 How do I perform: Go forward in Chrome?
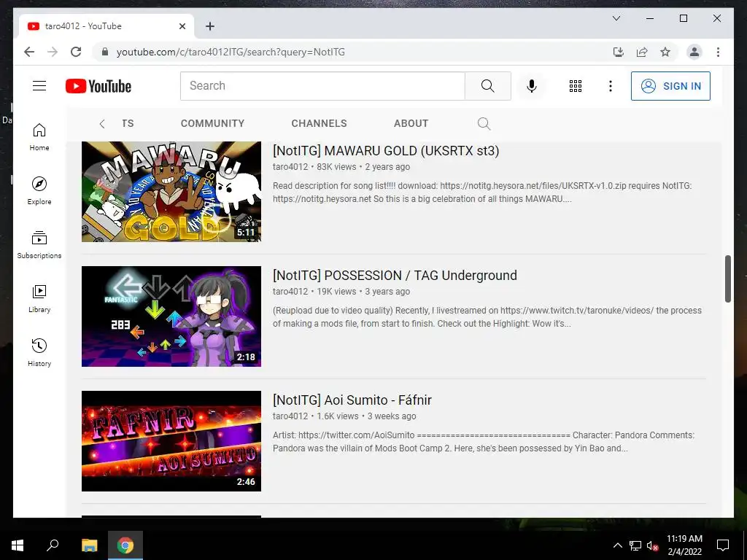[x=53, y=52]
